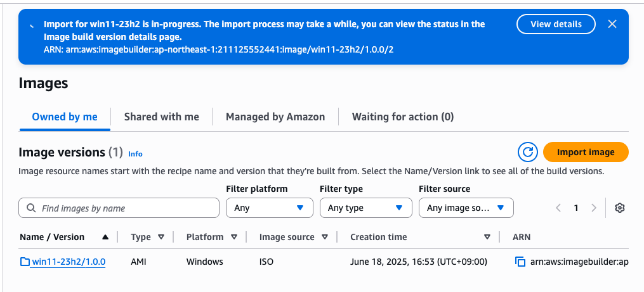Screen dimensions: 644x292
Task: Refresh the image versions list
Action: 527,152
